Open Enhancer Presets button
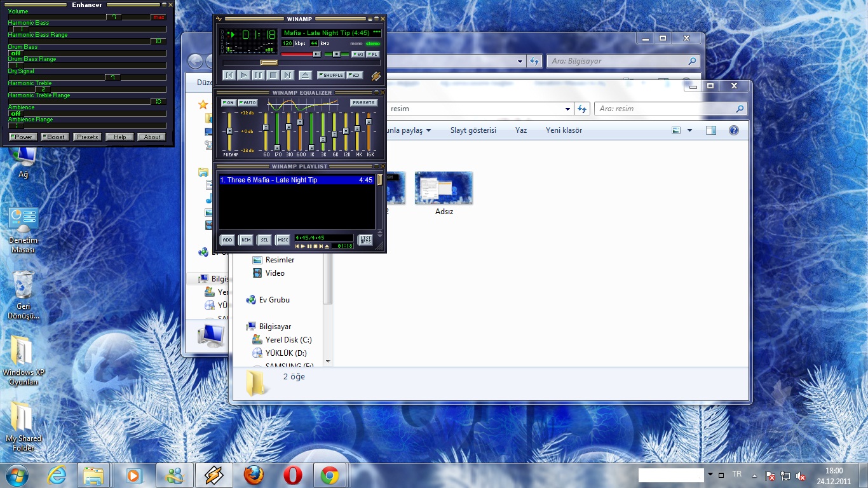The width and height of the screenshot is (868, 488). 87,137
